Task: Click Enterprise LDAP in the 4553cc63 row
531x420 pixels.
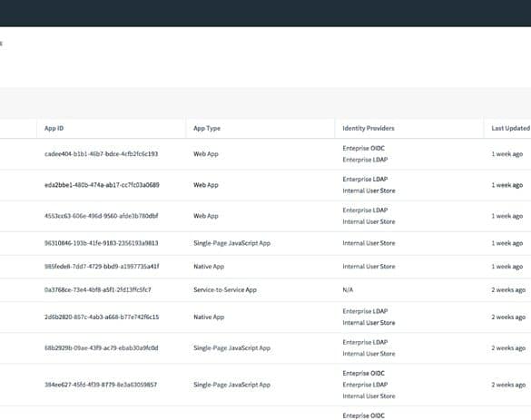Action: 365,210
